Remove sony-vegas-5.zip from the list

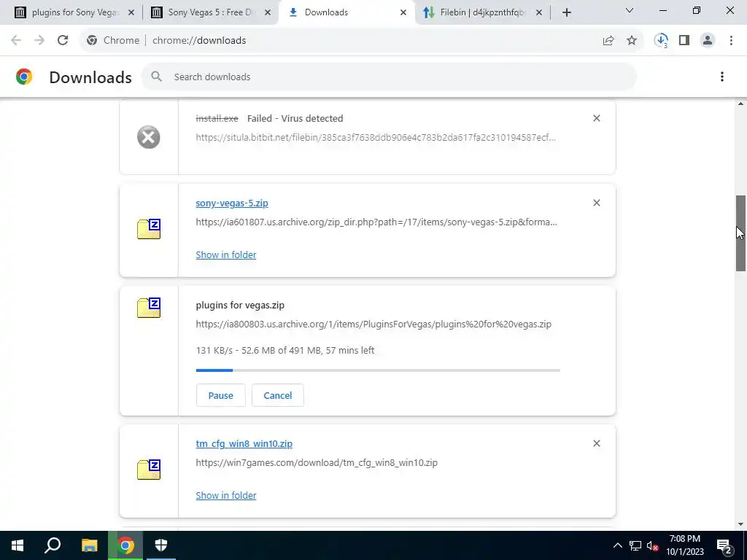pos(597,203)
